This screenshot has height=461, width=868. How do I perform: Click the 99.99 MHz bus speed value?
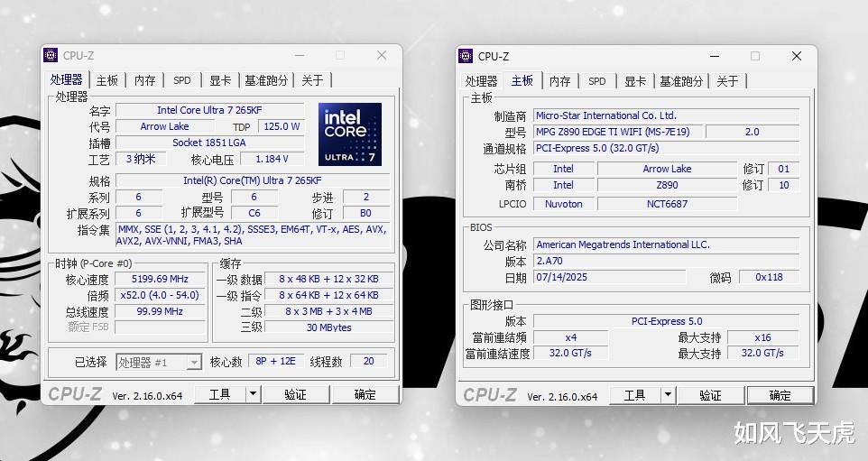pyautogui.click(x=160, y=311)
